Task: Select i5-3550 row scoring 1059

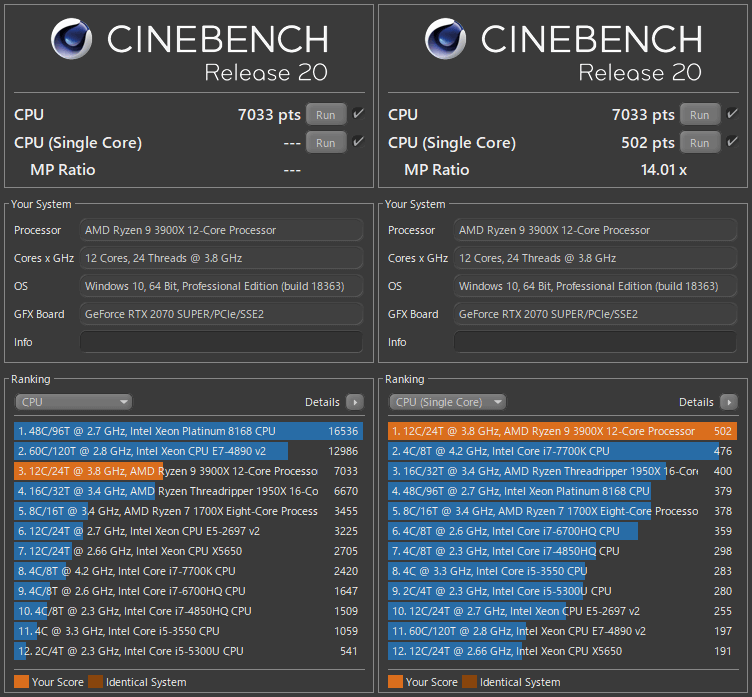Action: pyautogui.click(x=188, y=631)
